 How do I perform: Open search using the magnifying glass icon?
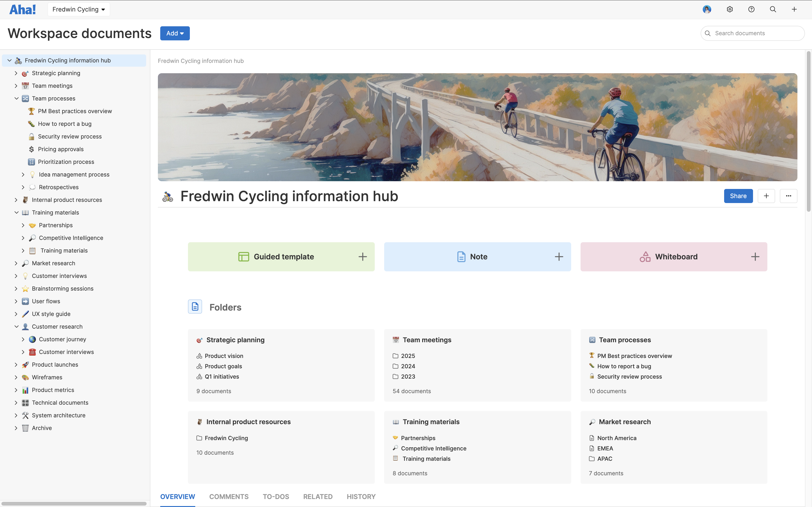pyautogui.click(x=772, y=9)
